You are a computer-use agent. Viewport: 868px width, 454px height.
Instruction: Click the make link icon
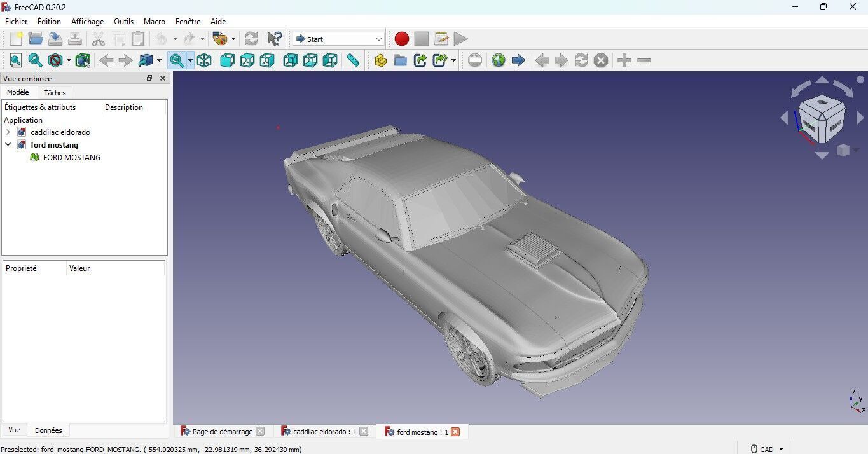click(x=420, y=60)
